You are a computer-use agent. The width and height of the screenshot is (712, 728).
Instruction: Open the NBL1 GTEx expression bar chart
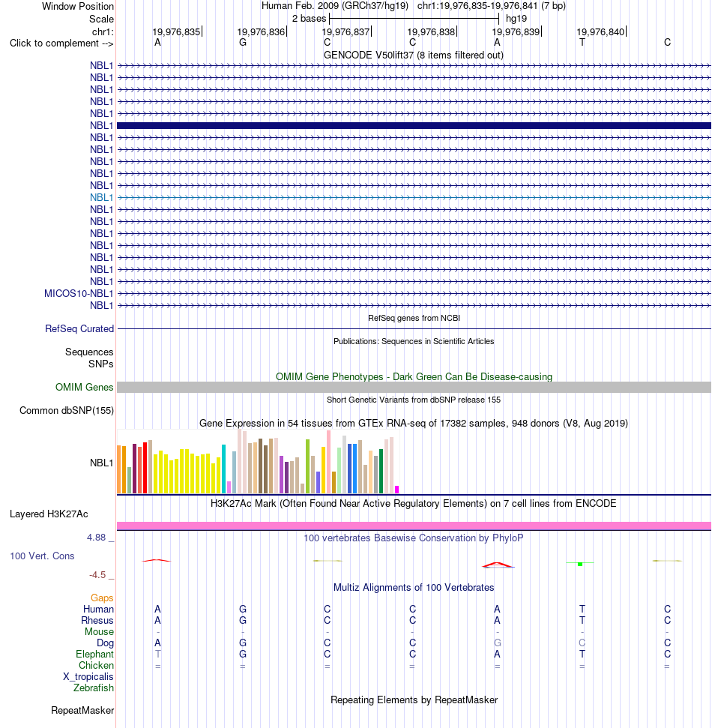(258, 462)
